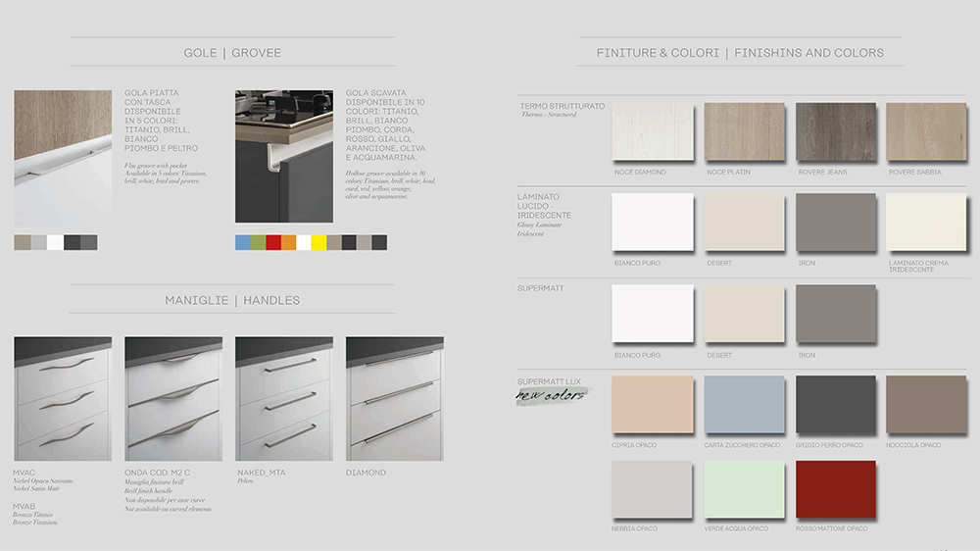Viewport: 980px width, 551px height.
Task: Click the Nebbia Opaco grey swatch
Action: pyautogui.click(x=652, y=489)
